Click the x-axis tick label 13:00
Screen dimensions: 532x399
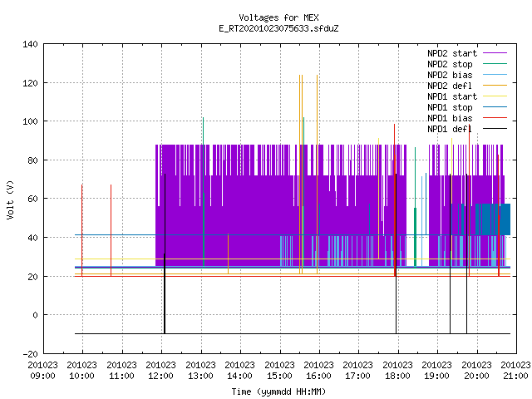[x=200, y=376]
